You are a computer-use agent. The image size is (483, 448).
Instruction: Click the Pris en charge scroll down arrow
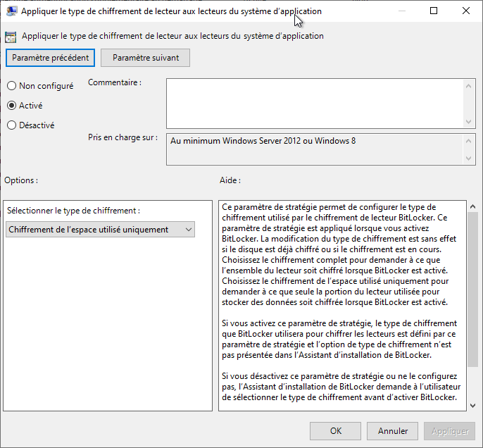coord(468,158)
